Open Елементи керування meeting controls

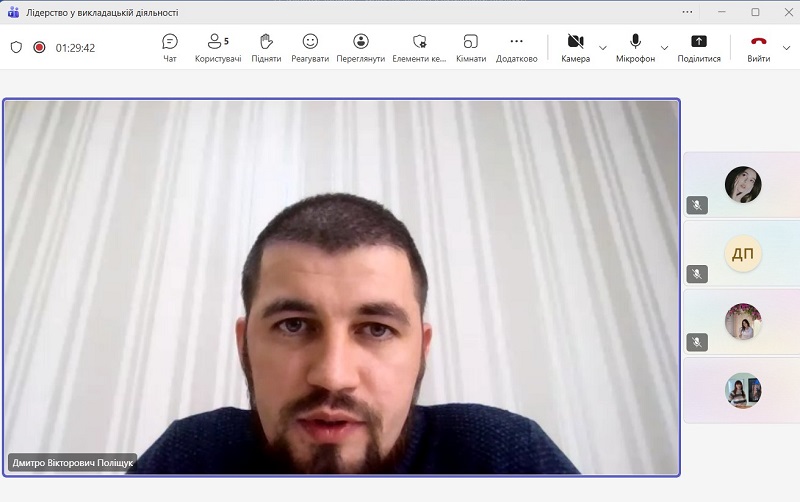pos(419,47)
